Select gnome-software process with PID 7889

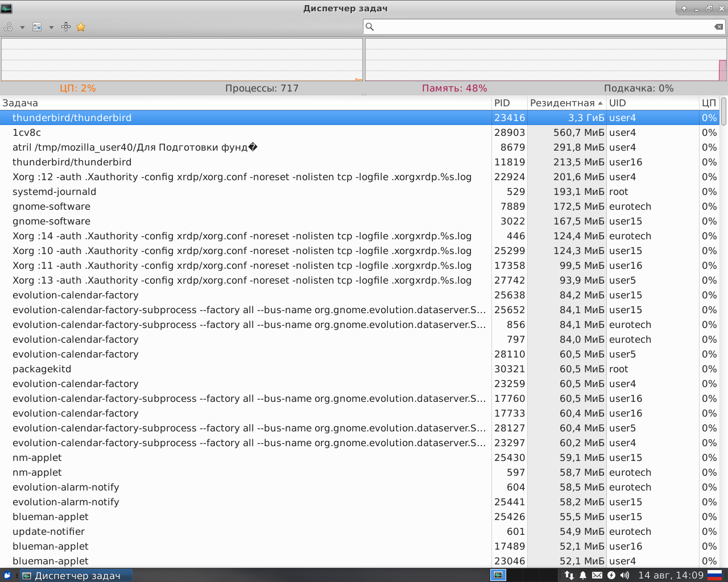359,206
